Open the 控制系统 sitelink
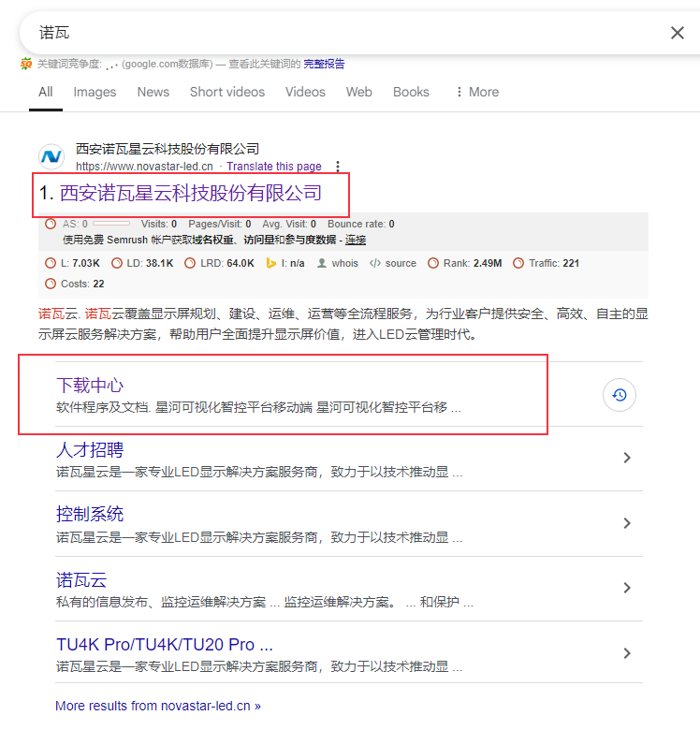Image resolution: width=700 pixels, height=730 pixels. [90, 514]
